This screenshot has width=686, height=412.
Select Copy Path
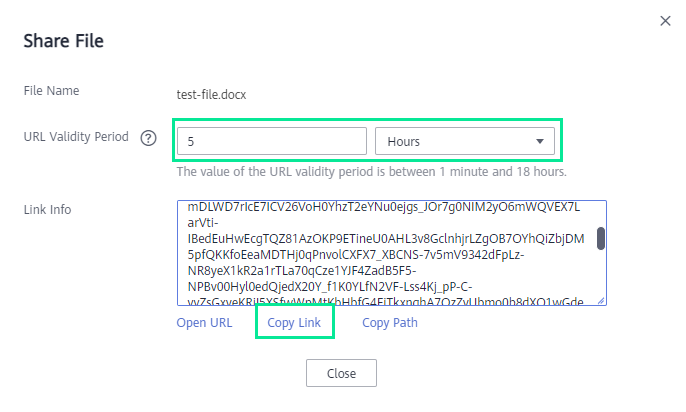pyautogui.click(x=390, y=323)
